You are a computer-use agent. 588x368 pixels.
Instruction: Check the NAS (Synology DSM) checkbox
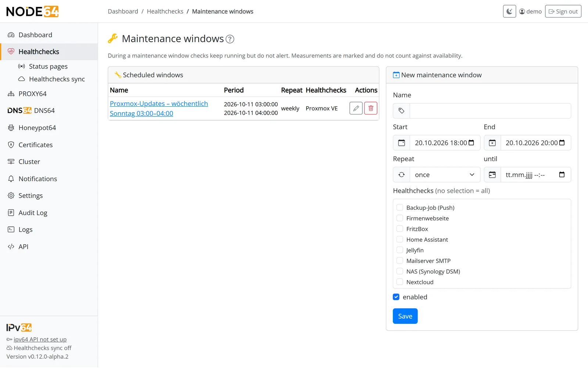[x=400, y=272]
